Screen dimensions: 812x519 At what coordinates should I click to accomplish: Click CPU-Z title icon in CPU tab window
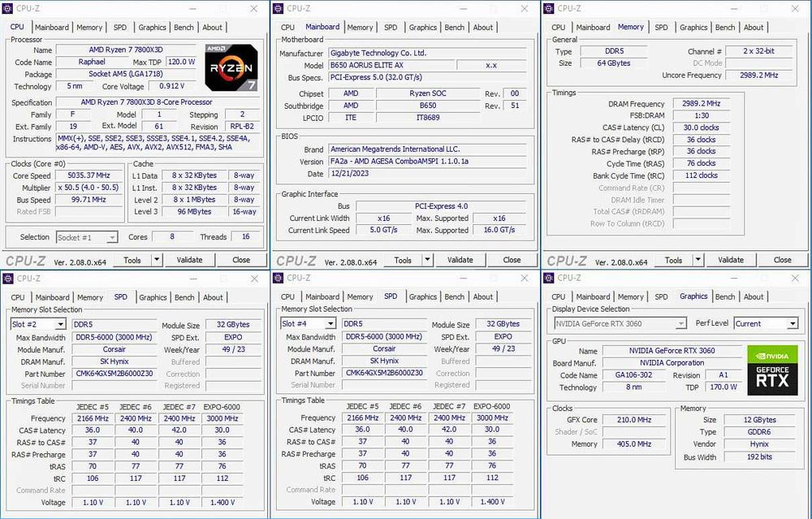click(8, 8)
